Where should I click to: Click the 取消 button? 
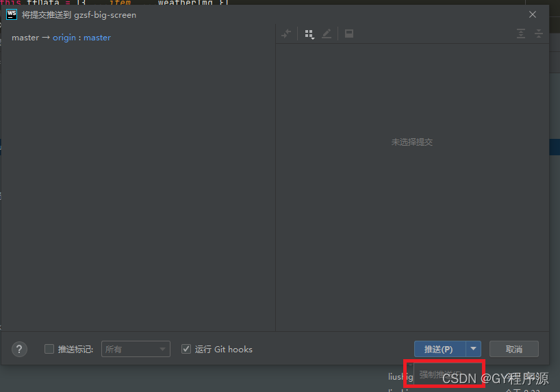click(514, 349)
